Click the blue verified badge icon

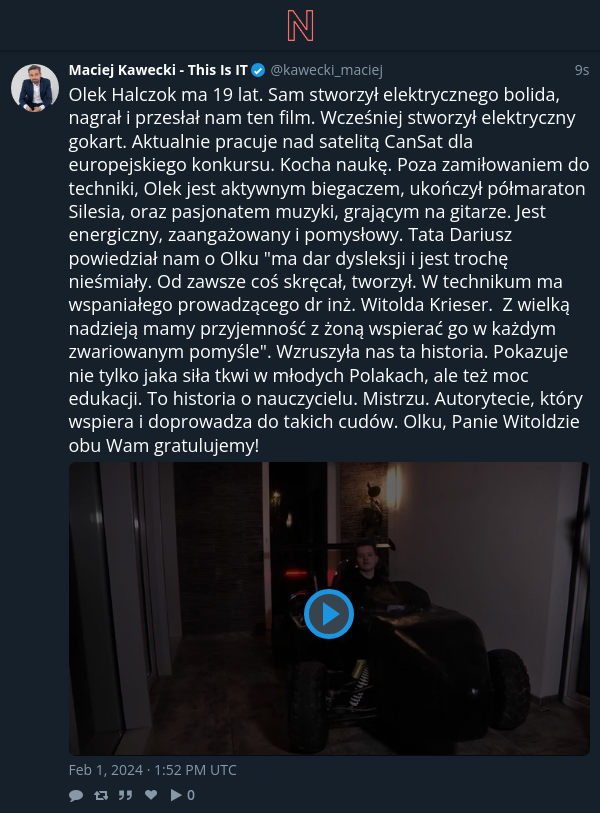[258, 71]
